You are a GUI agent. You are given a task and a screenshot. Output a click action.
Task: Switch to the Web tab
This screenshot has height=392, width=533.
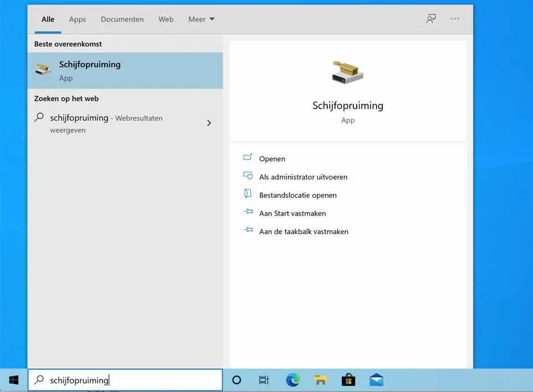coord(166,19)
